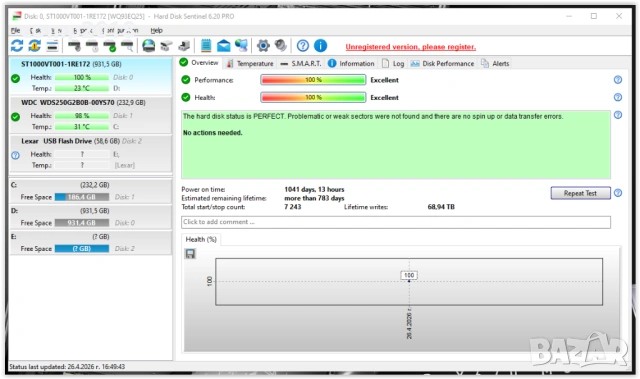Open the File menu

pyautogui.click(x=16, y=30)
